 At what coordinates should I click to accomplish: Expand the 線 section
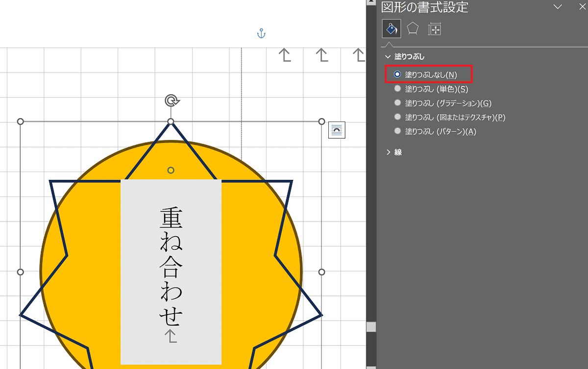point(393,152)
